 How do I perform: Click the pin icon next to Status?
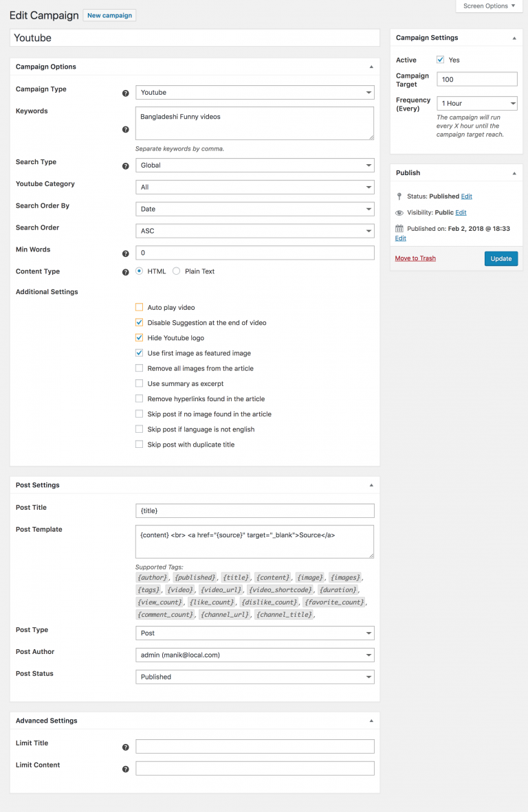[399, 196]
